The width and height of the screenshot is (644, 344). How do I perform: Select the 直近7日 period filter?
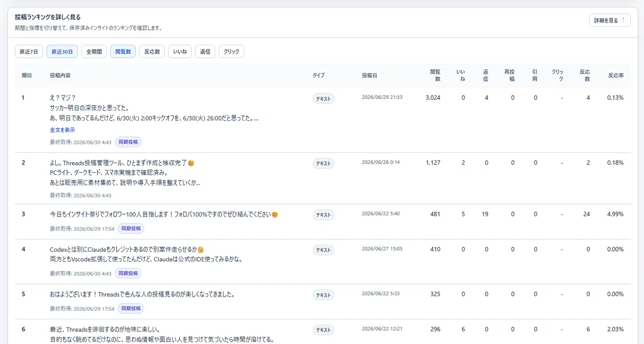point(29,52)
